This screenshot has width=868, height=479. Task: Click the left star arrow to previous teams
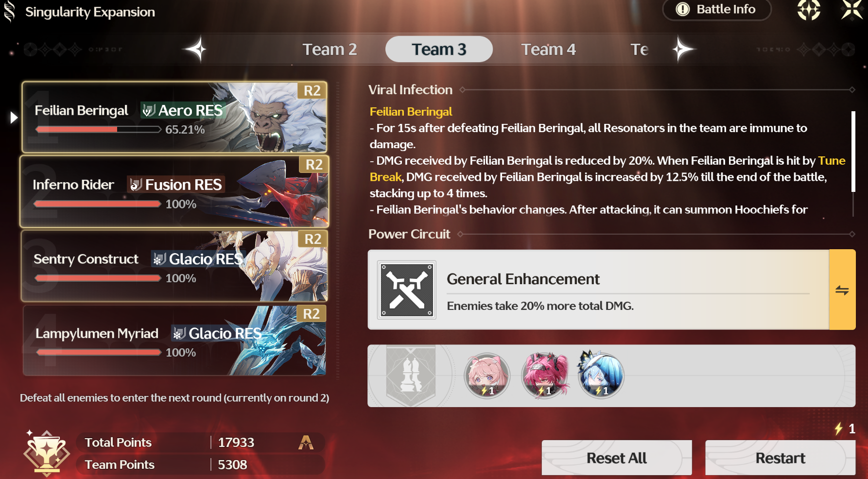point(195,49)
